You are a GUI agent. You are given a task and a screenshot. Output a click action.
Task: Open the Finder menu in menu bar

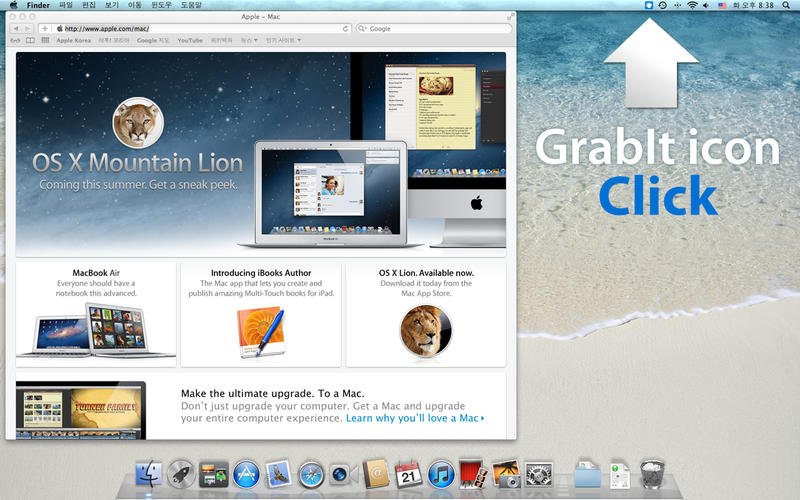tap(38, 5)
